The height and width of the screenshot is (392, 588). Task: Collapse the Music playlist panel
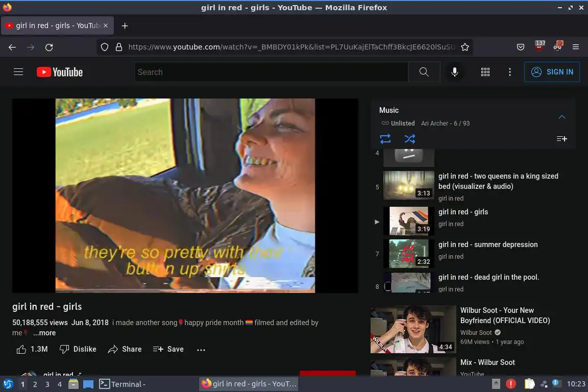(x=561, y=117)
